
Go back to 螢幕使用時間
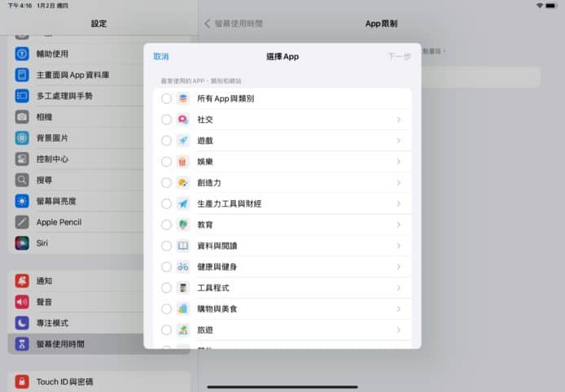[x=234, y=24]
